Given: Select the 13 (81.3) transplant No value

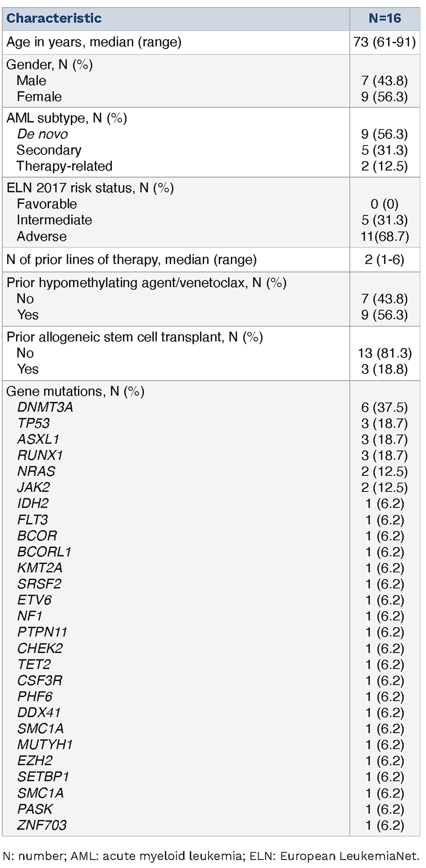Looking at the screenshot, I should [x=384, y=353].
